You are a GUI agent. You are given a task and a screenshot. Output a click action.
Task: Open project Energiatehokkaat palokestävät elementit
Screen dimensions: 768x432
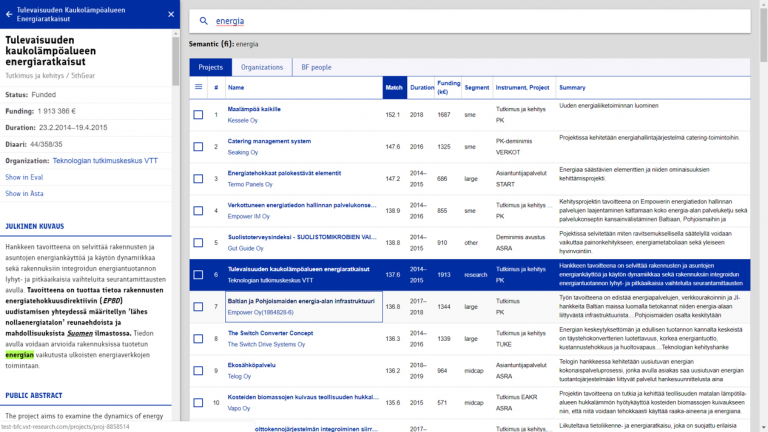[284, 173]
